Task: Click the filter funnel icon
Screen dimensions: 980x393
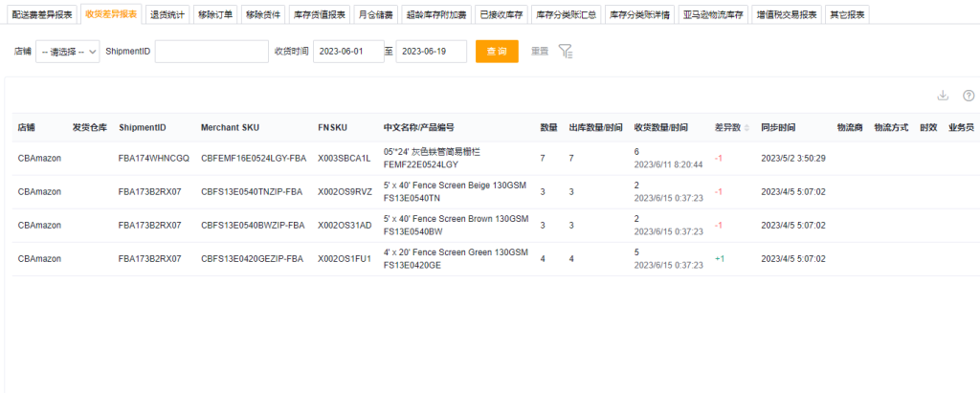Action: [566, 52]
